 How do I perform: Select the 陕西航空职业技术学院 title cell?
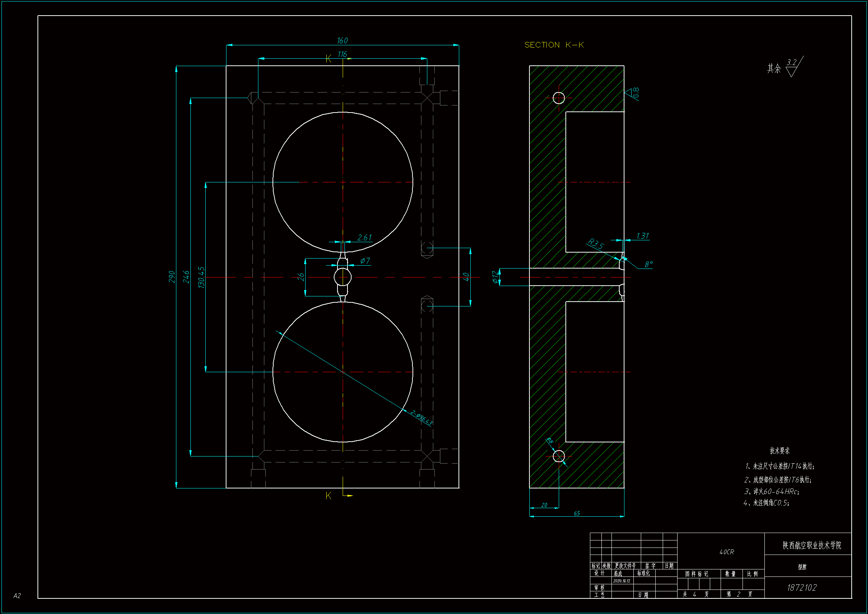[811, 546]
